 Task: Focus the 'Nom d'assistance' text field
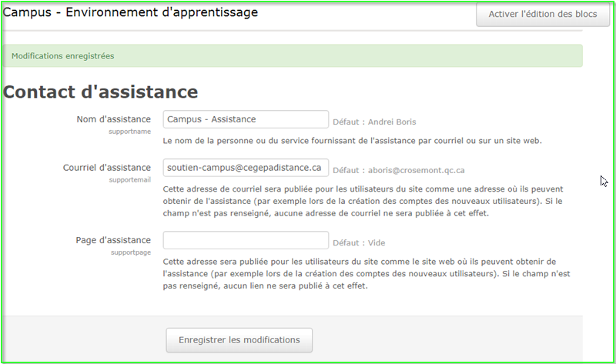point(246,119)
